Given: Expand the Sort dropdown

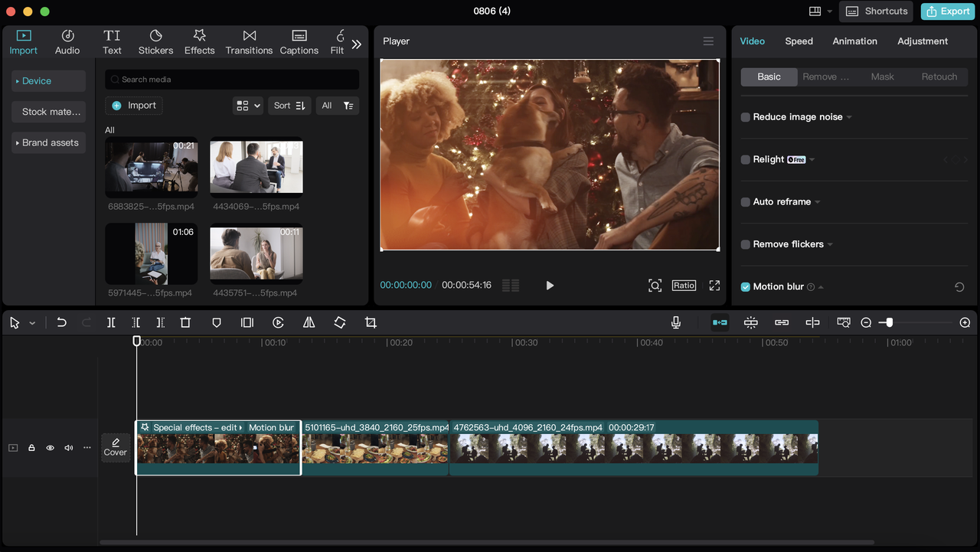Looking at the screenshot, I should coord(289,106).
